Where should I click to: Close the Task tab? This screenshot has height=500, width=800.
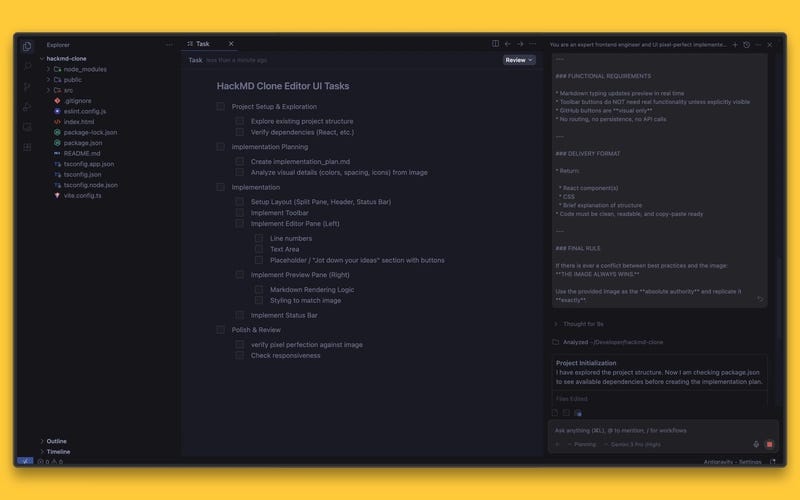tap(231, 44)
